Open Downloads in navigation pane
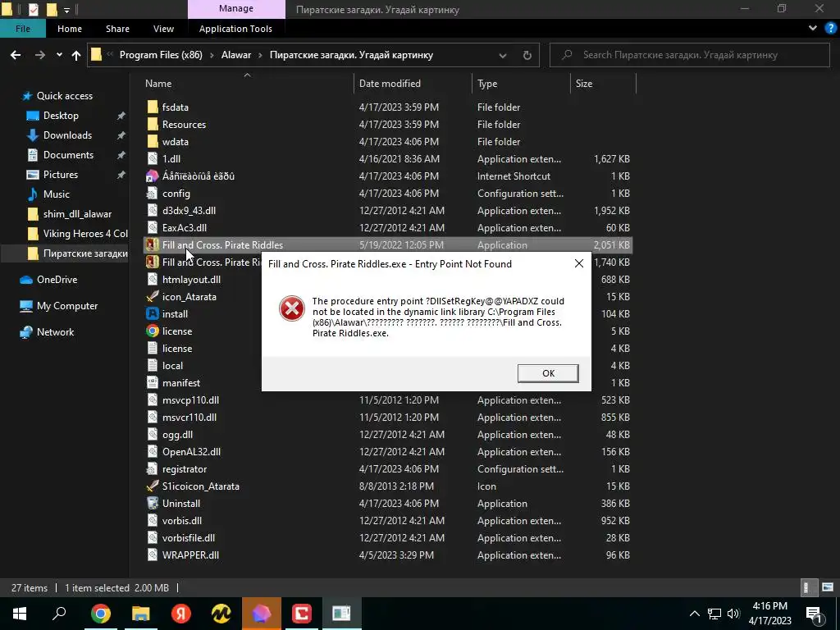 [x=67, y=135]
